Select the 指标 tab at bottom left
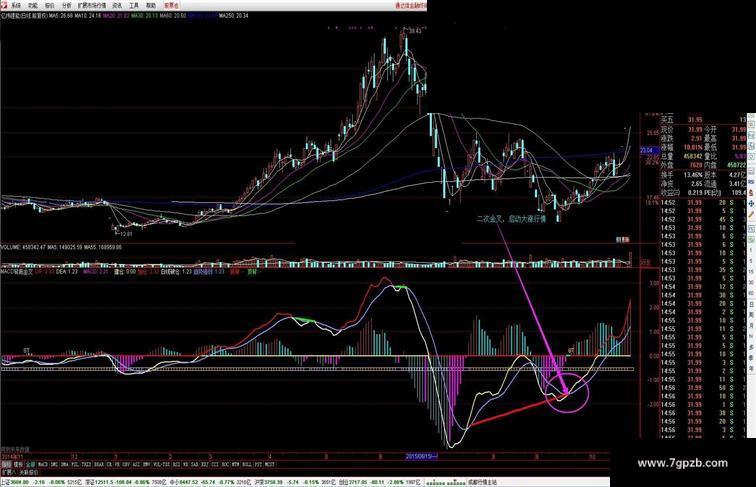The width and height of the screenshot is (756, 487). [x=5, y=464]
